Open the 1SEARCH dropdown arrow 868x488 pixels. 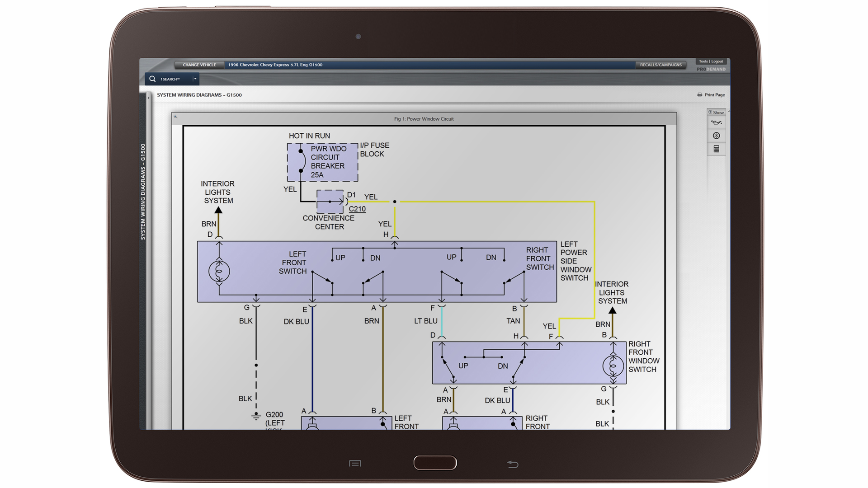point(195,79)
